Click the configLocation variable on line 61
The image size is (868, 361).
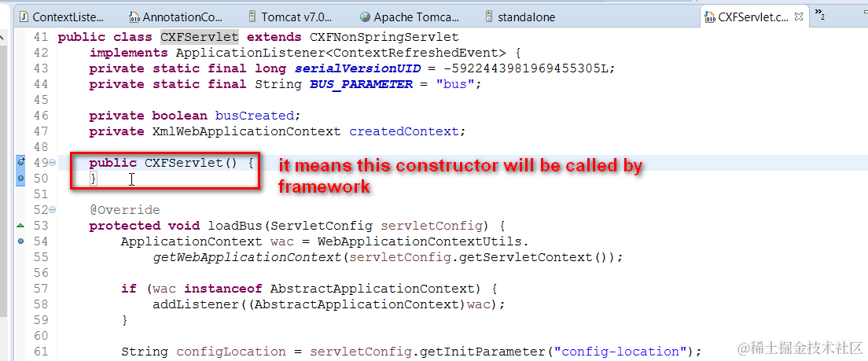coord(231,351)
